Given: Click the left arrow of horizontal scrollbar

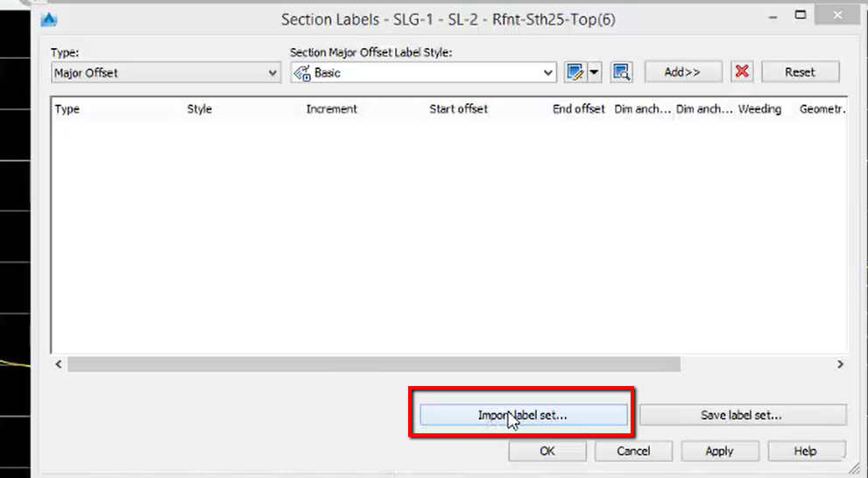Looking at the screenshot, I should coord(59,364).
